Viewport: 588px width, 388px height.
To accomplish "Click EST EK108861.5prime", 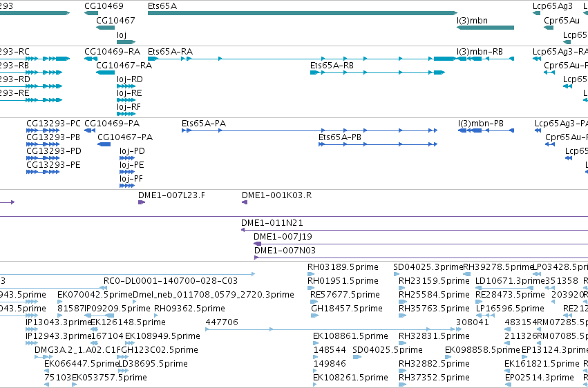I will [350, 336].
